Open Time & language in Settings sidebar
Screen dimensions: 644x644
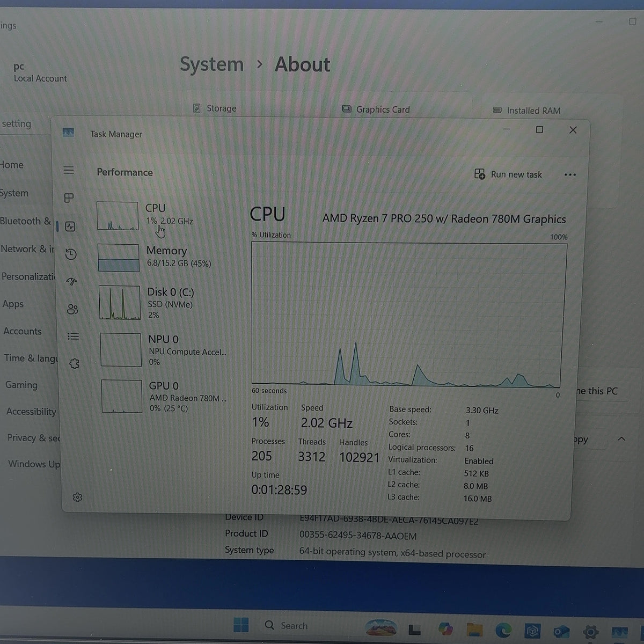tap(31, 358)
